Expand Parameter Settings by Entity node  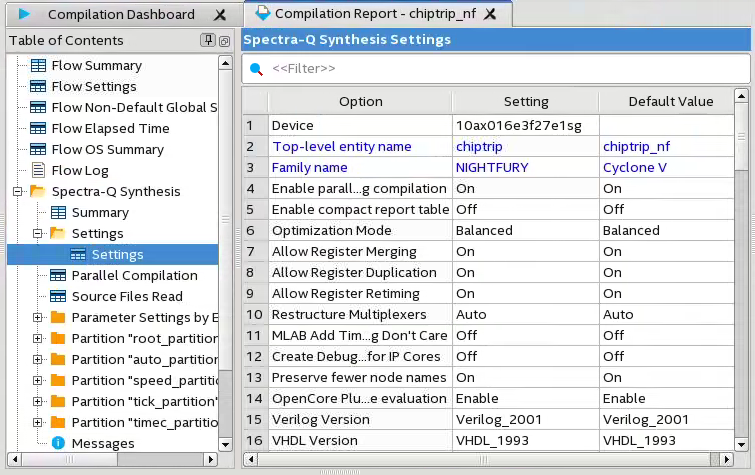pos(38,317)
